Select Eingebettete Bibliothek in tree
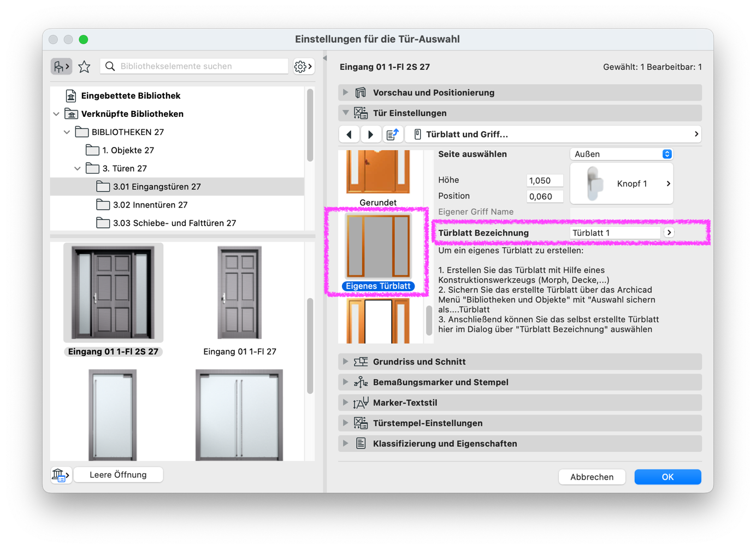 coord(131,96)
